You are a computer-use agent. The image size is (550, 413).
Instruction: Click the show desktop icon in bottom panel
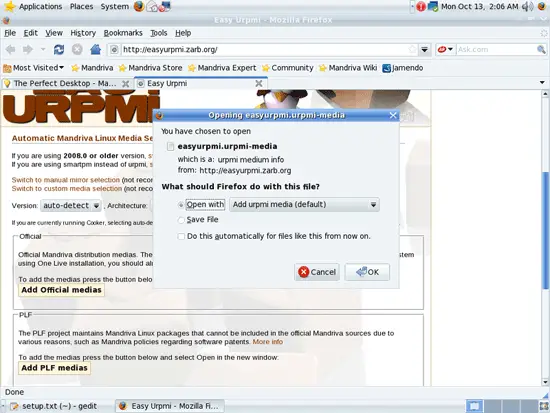pos(543,406)
